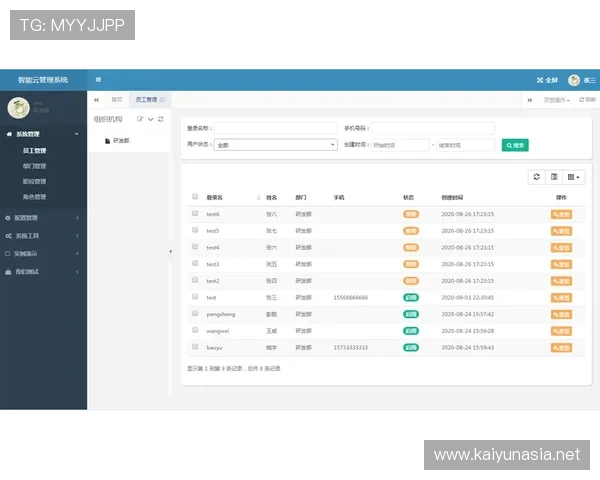This screenshot has height=480, width=600.
Task: Click the 登录名称 input field
Action: (x=261, y=128)
